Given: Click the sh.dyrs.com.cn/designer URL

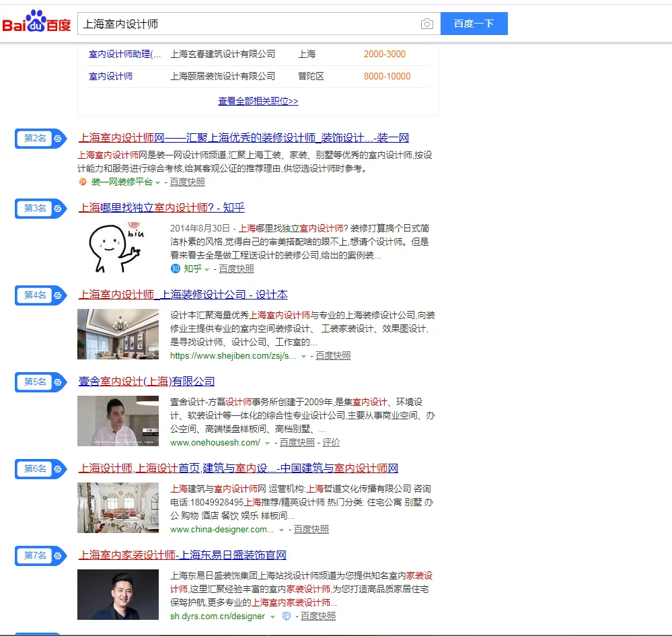Looking at the screenshot, I should pyautogui.click(x=218, y=616).
